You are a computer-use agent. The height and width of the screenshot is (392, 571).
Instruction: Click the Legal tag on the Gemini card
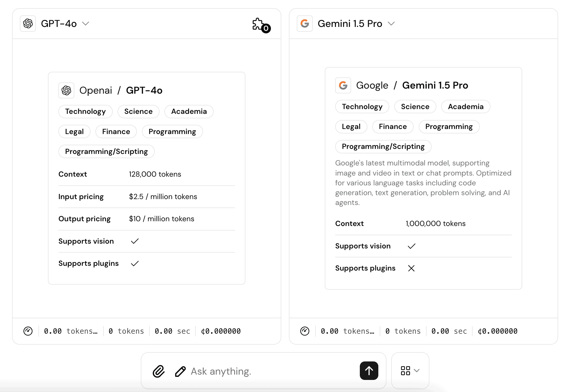(351, 126)
